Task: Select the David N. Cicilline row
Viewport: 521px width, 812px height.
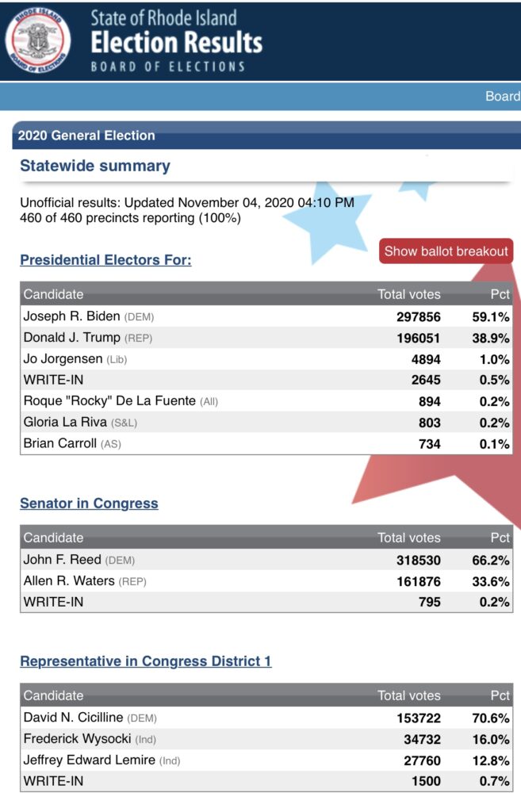Action: point(266,718)
